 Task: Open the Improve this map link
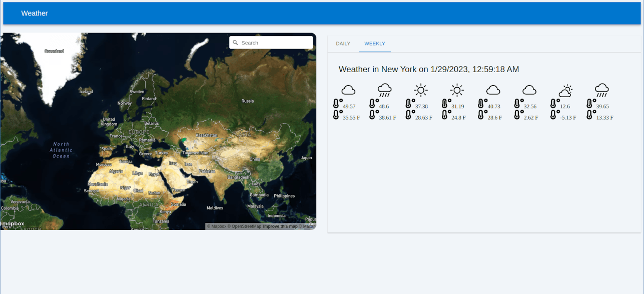tap(280, 226)
